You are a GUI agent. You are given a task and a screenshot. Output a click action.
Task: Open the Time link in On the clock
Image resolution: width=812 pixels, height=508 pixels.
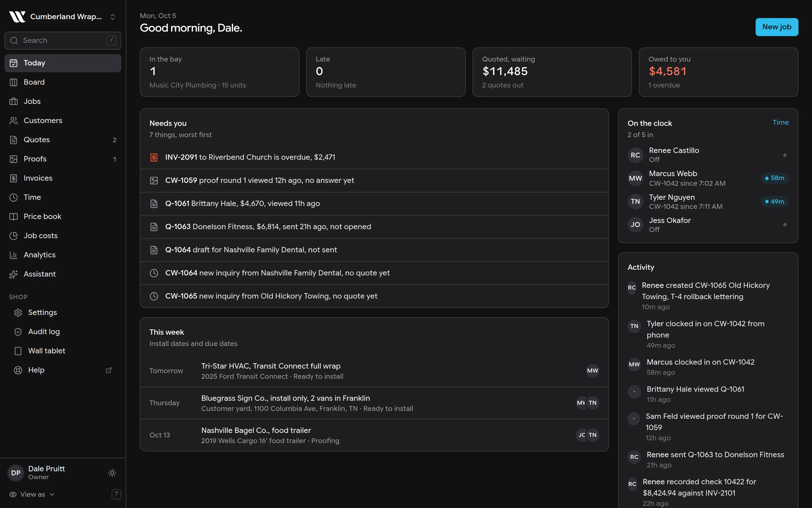coord(780,122)
